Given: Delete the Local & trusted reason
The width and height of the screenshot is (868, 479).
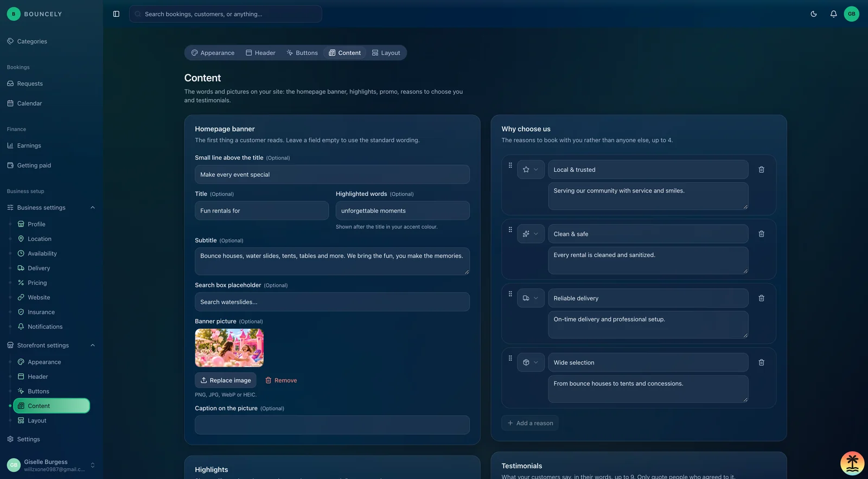Looking at the screenshot, I should (762, 170).
